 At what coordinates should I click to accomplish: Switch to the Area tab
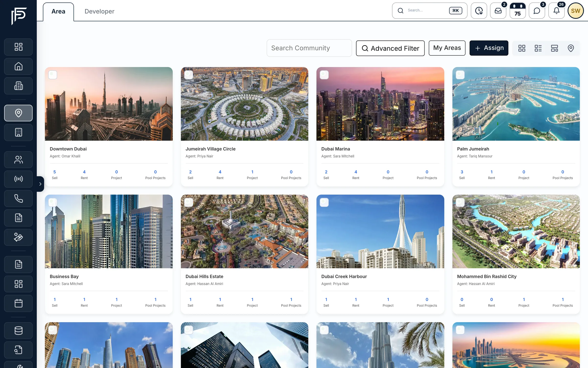pyautogui.click(x=58, y=12)
